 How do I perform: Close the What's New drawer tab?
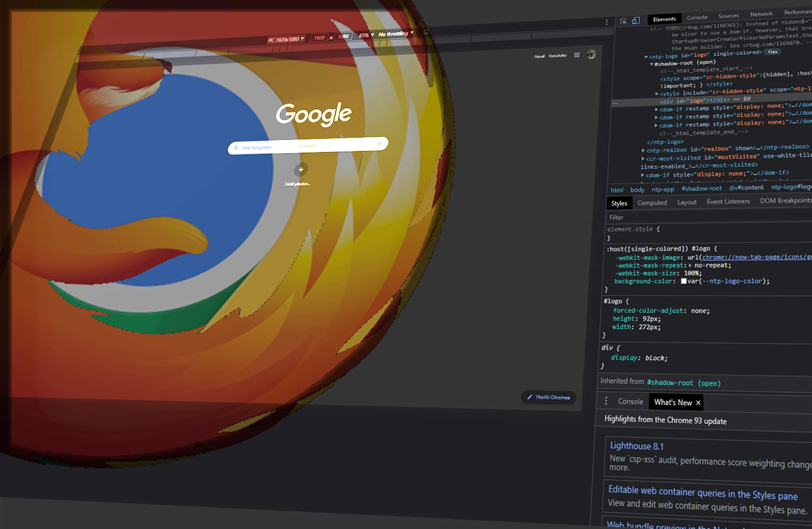(x=698, y=403)
